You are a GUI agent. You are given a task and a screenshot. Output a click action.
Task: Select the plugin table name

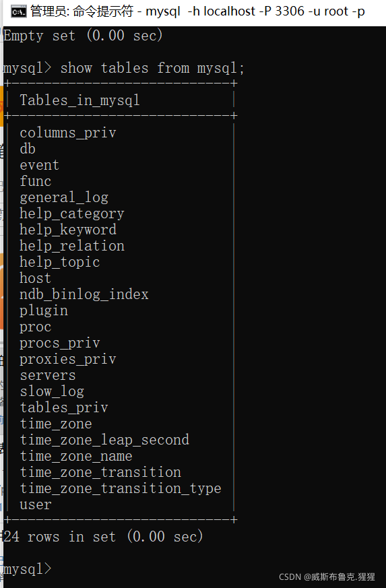(44, 311)
